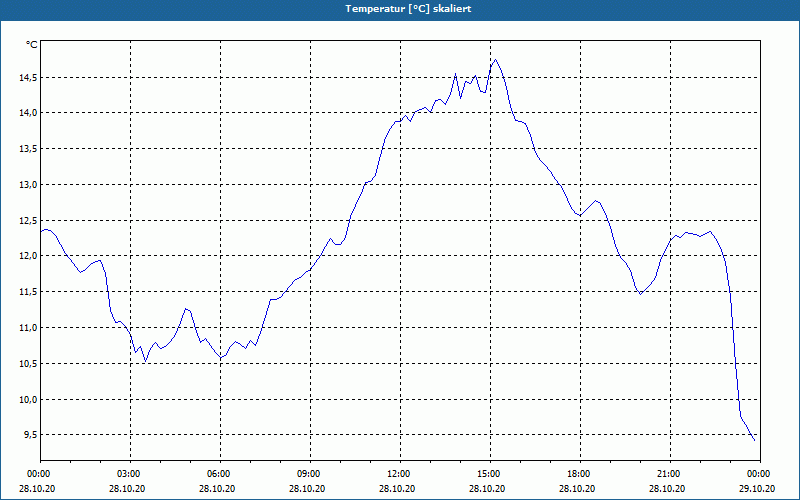
Task: Click the chart title "Temperatur [°C] skaliert"
Action: click(408, 9)
